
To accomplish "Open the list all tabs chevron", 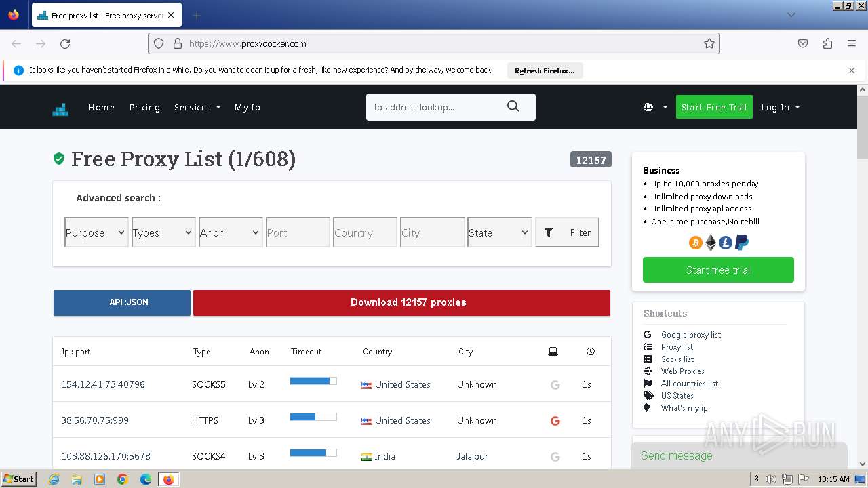I will 791,15.
